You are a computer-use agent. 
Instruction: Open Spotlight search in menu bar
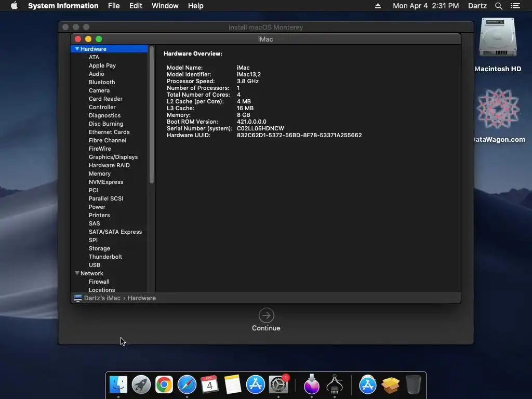[x=498, y=6]
